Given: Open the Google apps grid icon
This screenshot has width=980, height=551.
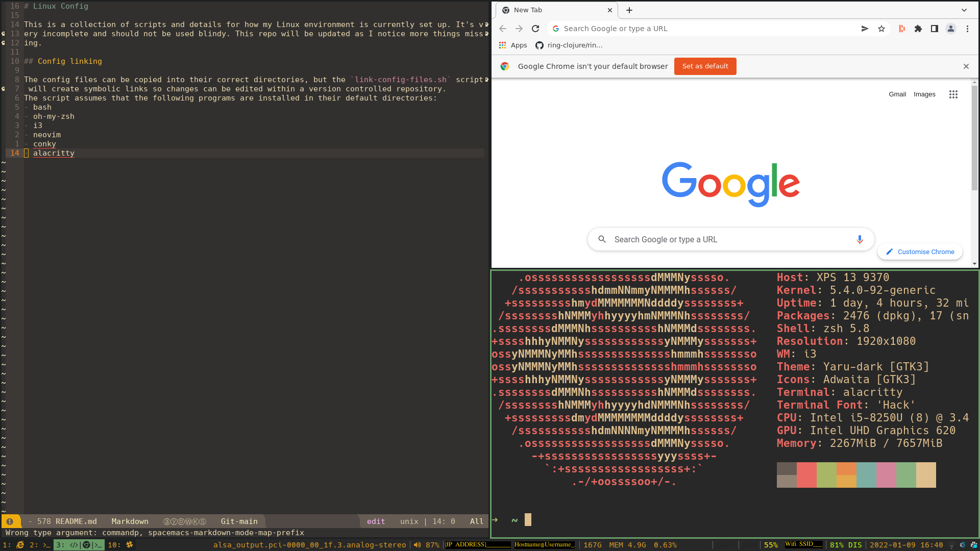Looking at the screenshot, I should [x=953, y=94].
